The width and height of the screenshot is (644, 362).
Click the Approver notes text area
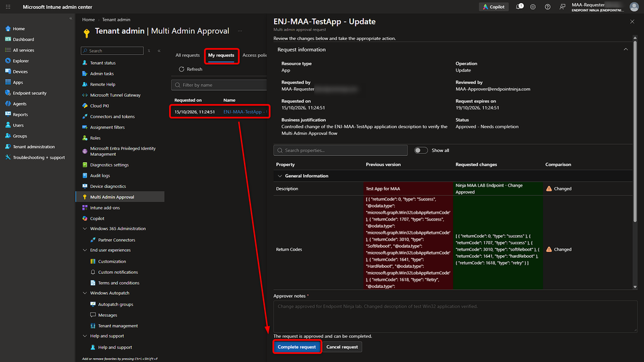455,317
